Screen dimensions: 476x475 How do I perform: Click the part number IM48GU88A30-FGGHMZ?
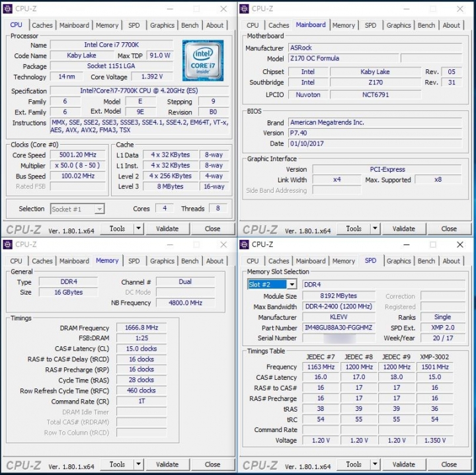338,328
